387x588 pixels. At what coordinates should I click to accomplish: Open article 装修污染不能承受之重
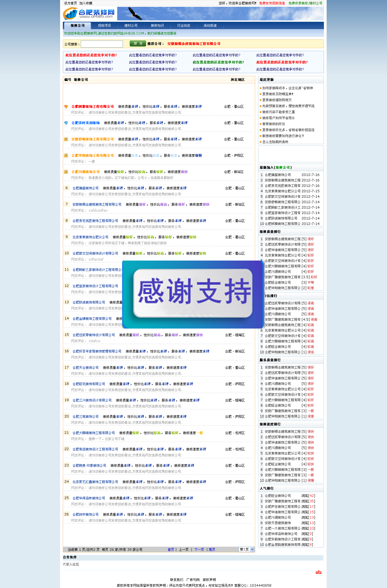[x=278, y=112]
